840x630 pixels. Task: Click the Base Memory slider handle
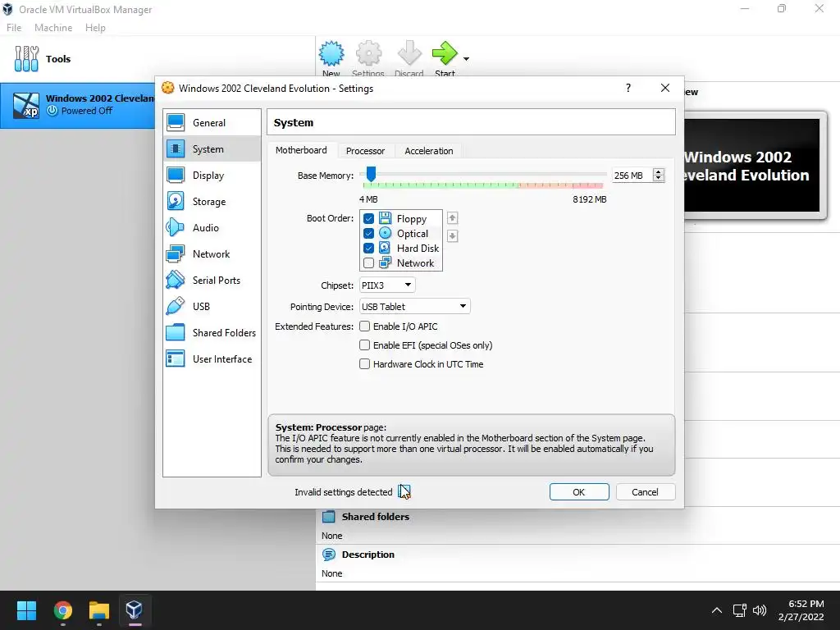pos(371,174)
